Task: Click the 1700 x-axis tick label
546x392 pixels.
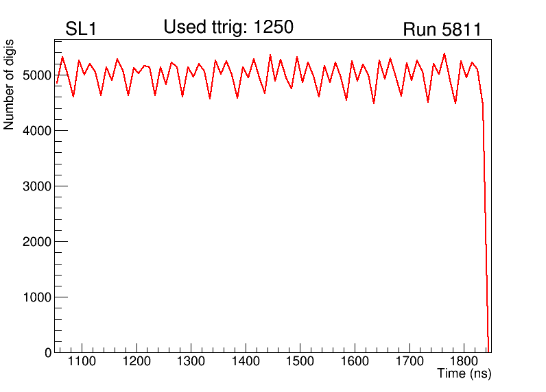Action: click(409, 362)
